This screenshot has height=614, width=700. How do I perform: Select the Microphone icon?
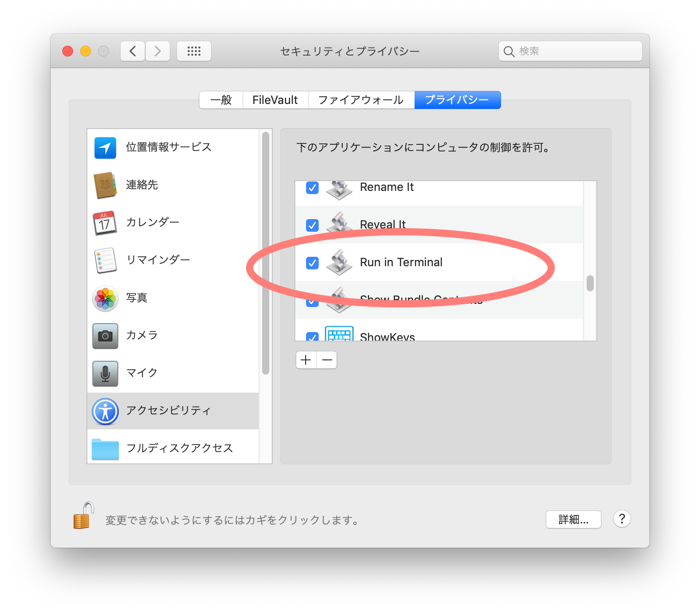tap(105, 373)
